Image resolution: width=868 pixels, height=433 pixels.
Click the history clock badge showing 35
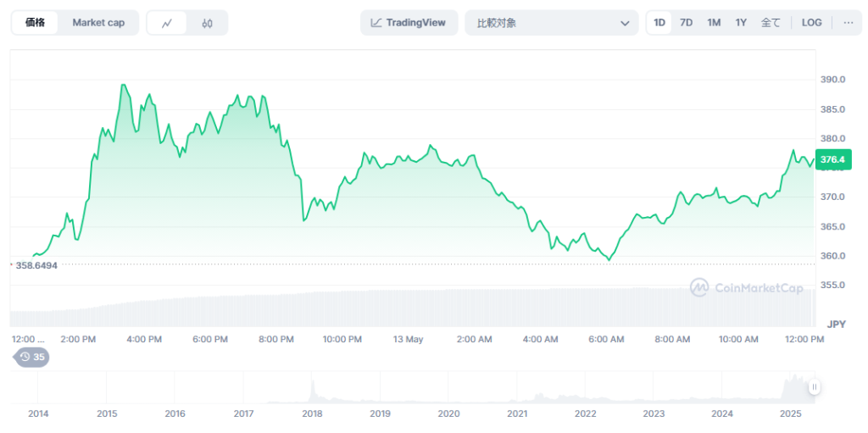tap(32, 357)
